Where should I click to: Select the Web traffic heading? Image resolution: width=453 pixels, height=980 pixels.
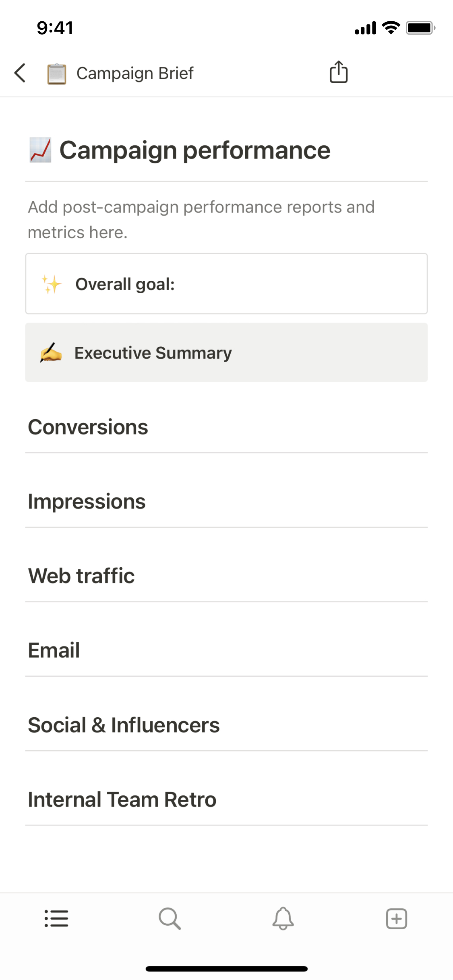coord(81,576)
